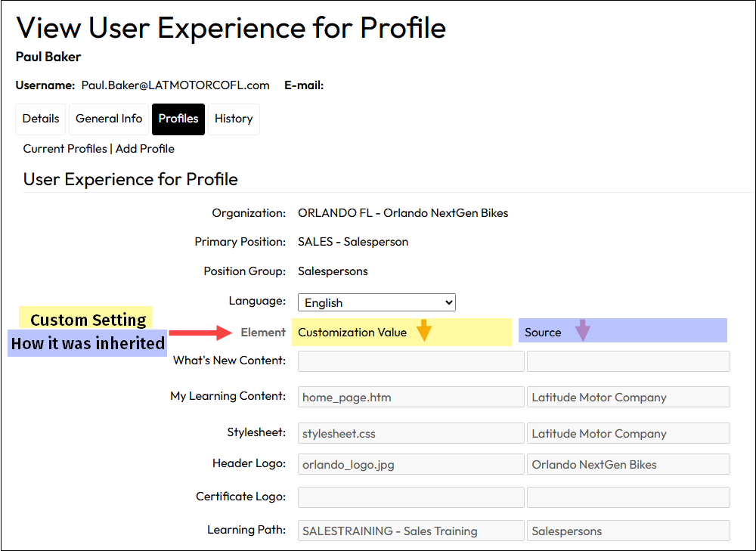This screenshot has width=756, height=551.
Task: Select the Profiles tab
Action: tap(178, 119)
